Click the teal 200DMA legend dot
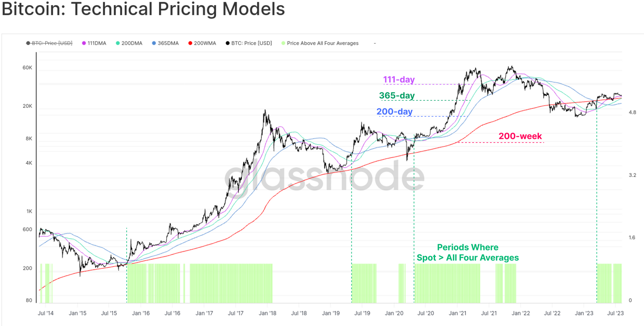The image size is (644, 326). 118,43
